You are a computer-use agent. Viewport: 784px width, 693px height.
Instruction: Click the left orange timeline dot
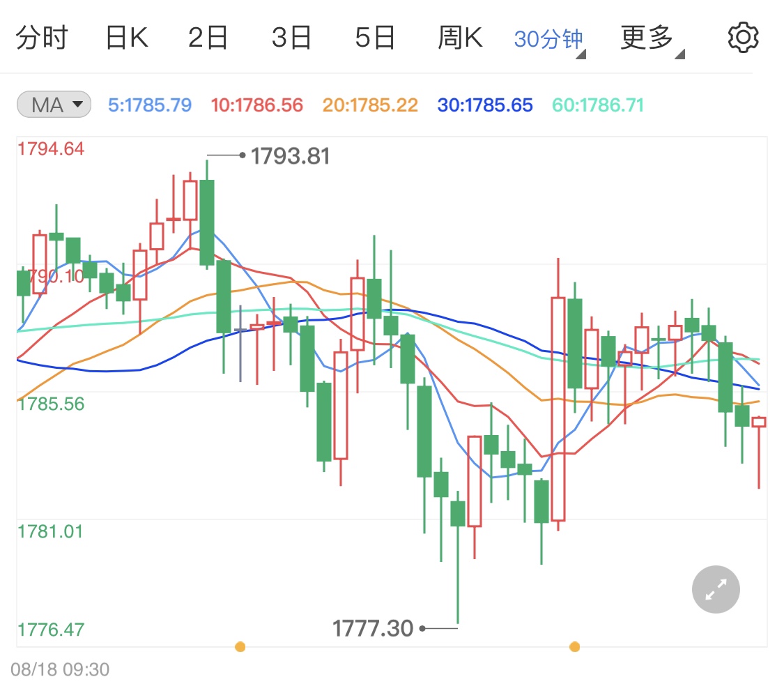click(240, 647)
